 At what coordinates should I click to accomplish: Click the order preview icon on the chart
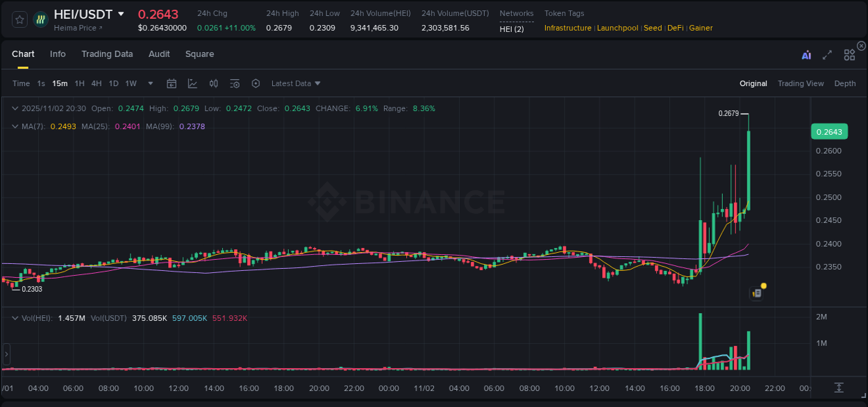coord(756,292)
